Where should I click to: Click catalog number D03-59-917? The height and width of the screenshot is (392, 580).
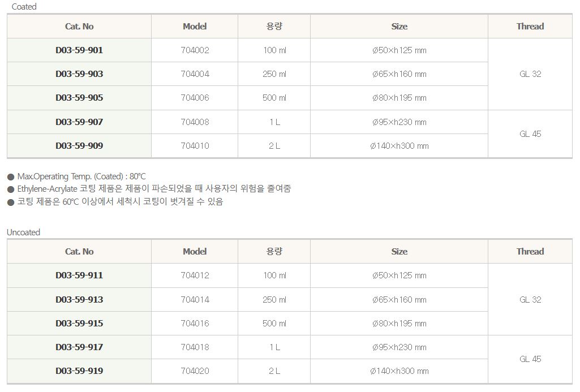click(x=79, y=347)
